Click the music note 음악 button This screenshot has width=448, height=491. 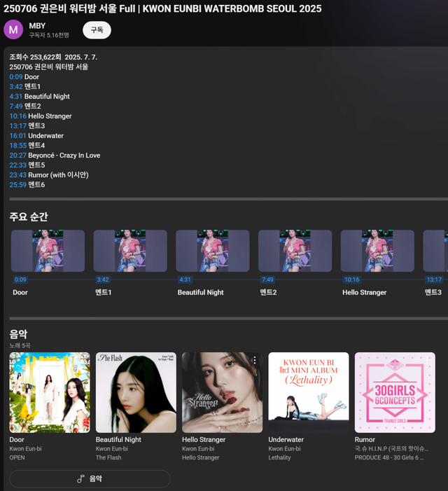[90, 478]
